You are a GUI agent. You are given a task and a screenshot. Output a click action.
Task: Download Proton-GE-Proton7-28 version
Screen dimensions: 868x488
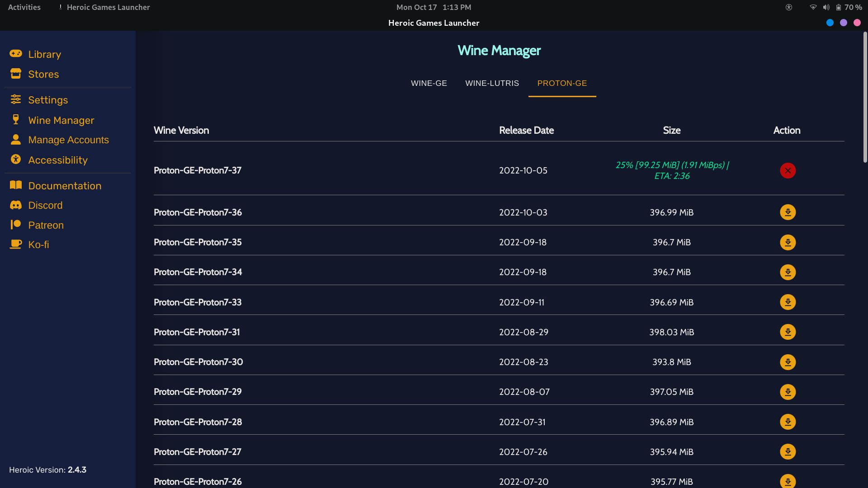click(x=788, y=422)
